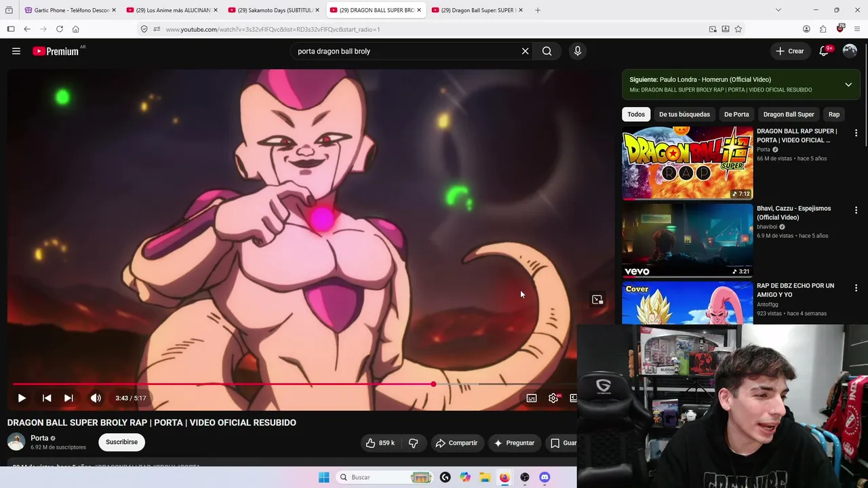Select the Todos filter chip
Screen dimensions: 868x488
coord(636,114)
